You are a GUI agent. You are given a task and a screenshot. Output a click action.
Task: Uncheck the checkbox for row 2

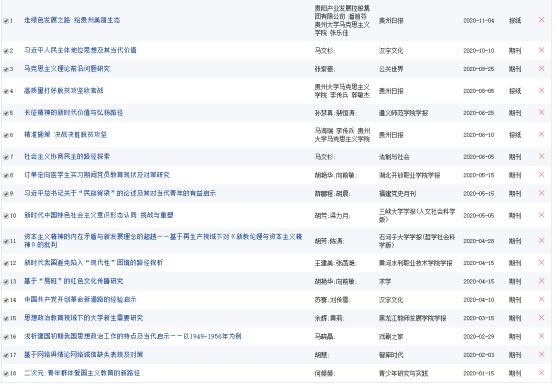point(6,51)
